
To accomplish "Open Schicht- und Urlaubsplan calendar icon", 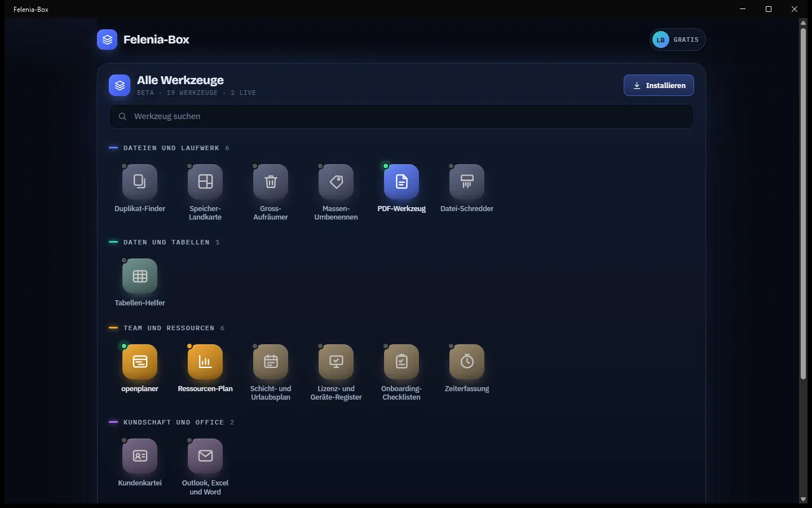I will (x=271, y=362).
